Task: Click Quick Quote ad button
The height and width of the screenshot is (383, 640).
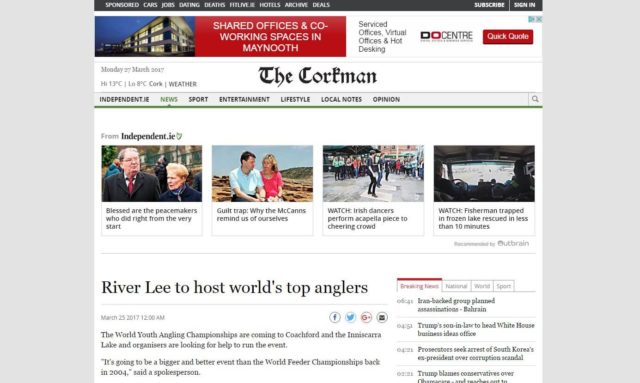Action: 508,36
